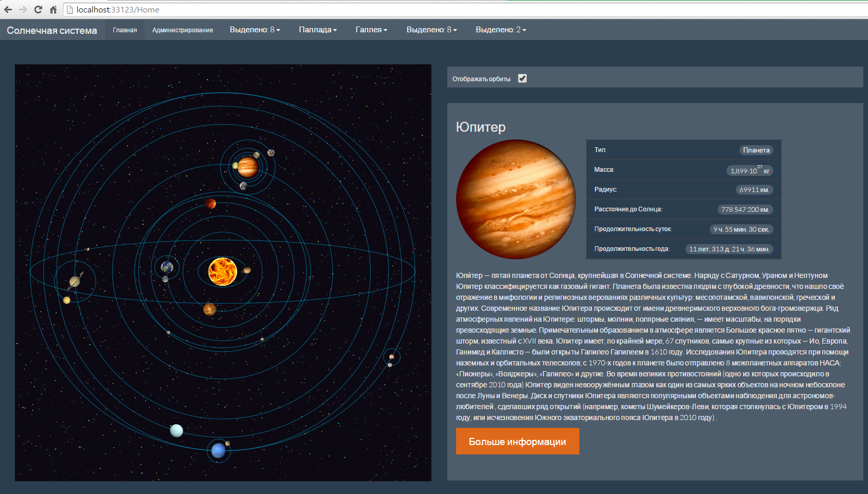Select Venus, the orange planet below the Sun
868x494 pixels.
(210, 310)
